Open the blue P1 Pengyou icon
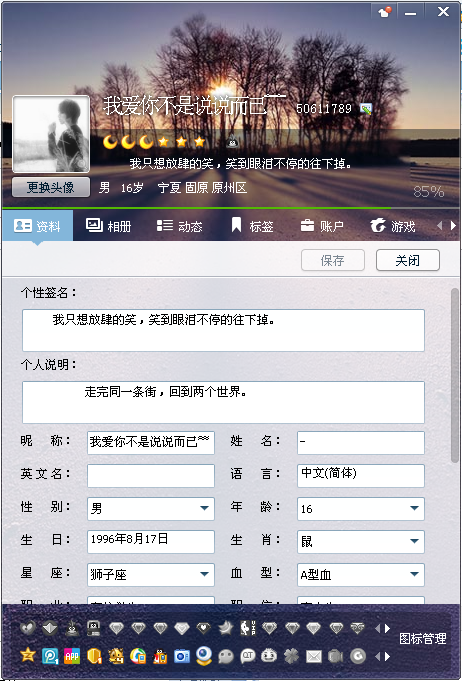The height and width of the screenshot is (681, 462). coord(50,656)
